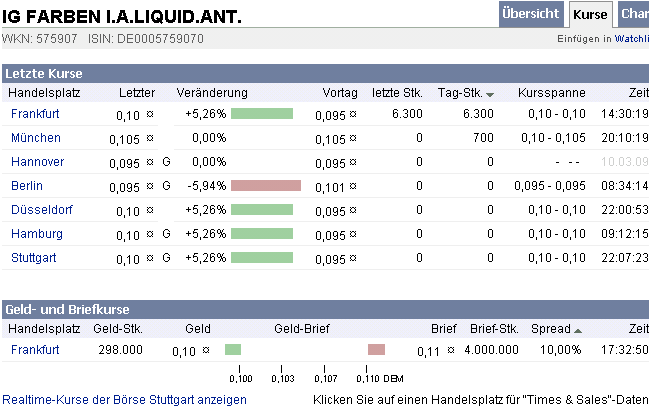This screenshot has height=408, width=649.
Task: Switch to the Übersicht tab
Action: [x=531, y=14]
